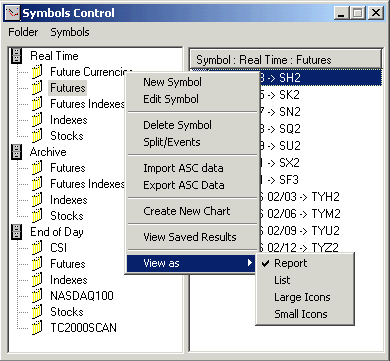
Task: Click folder icon beside End of Day Stocks
Action: [37, 312]
